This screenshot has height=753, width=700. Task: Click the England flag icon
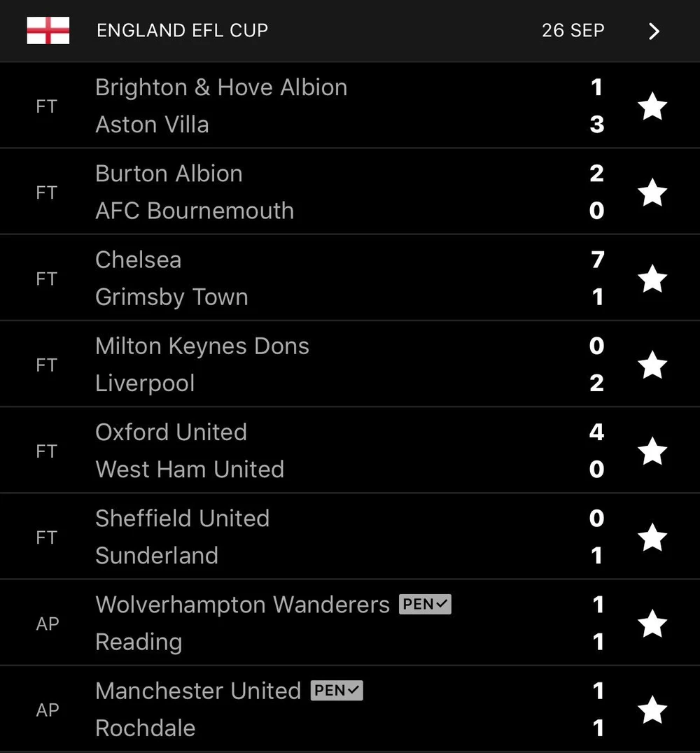tap(48, 31)
